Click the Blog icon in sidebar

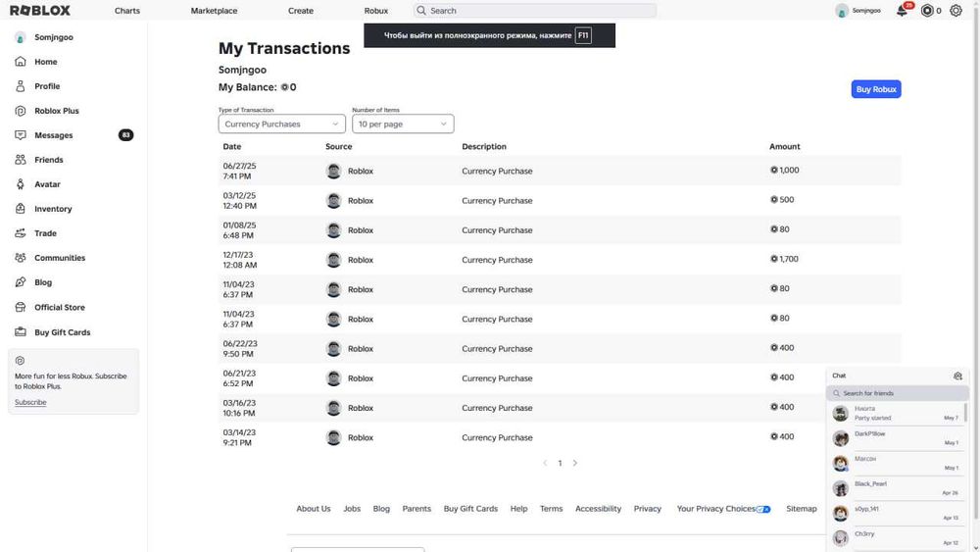pyautogui.click(x=21, y=282)
